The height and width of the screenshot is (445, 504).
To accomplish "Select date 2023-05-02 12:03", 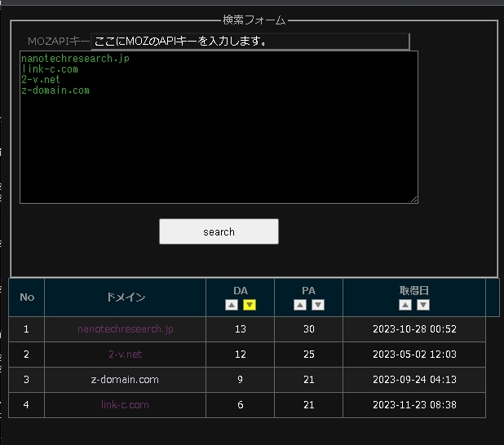I will tap(414, 354).
